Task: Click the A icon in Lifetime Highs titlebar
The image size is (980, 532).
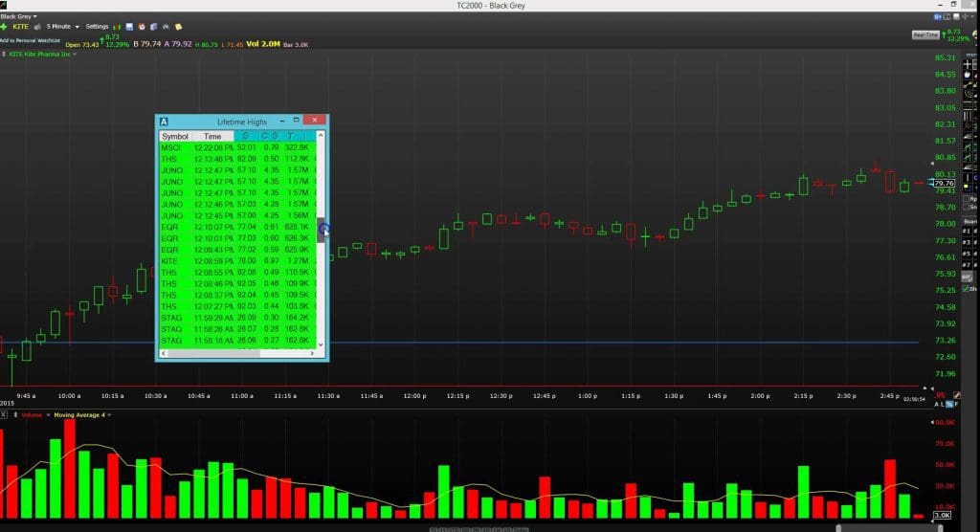Action: (x=164, y=122)
